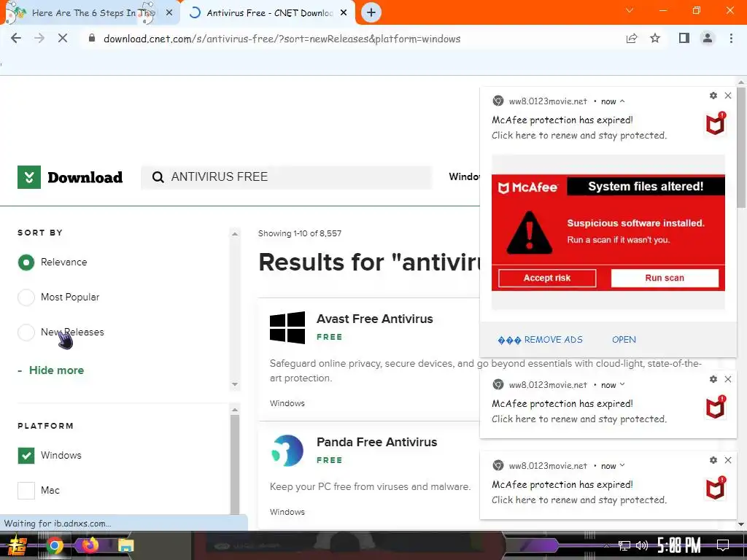Click the 'Showing 1-10 of 8,557' text

(x=300, y=233)
